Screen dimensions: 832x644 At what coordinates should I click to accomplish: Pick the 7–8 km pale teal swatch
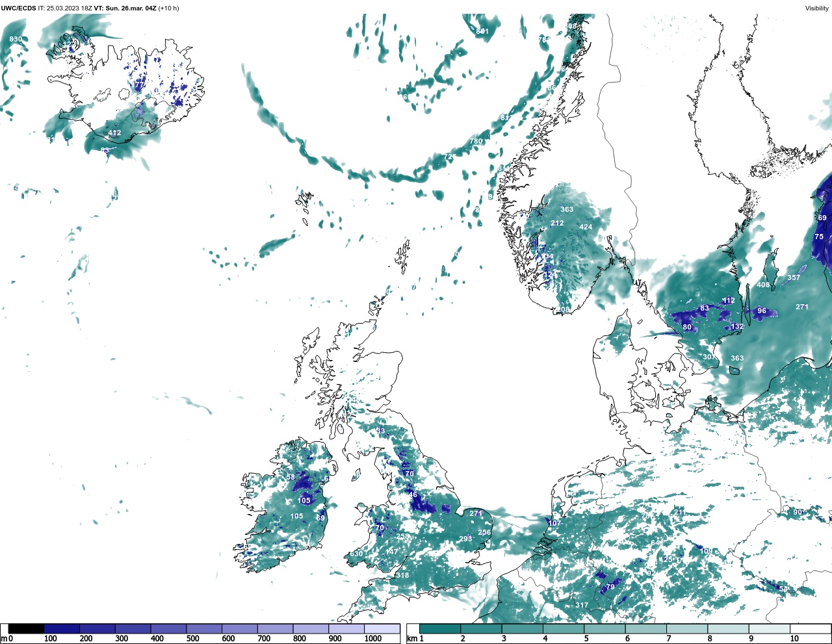(x=686, y=628)
